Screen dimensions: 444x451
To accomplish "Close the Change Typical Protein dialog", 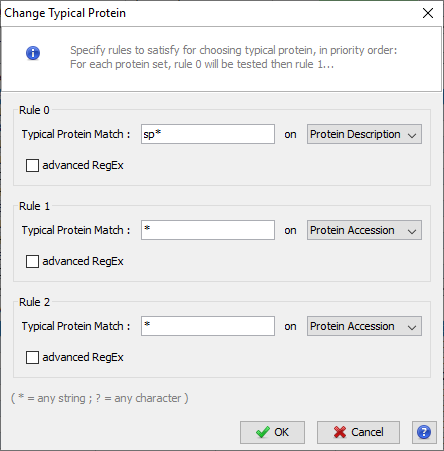I will (428, 13).
